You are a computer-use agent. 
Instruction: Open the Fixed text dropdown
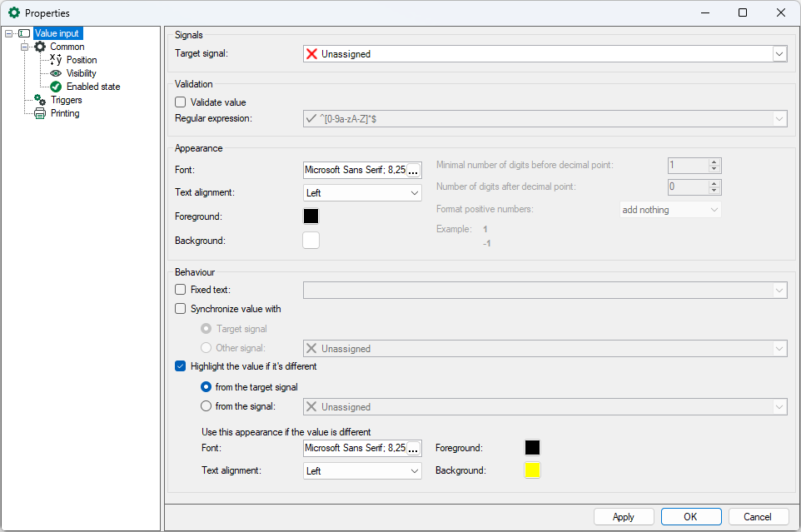779,290
